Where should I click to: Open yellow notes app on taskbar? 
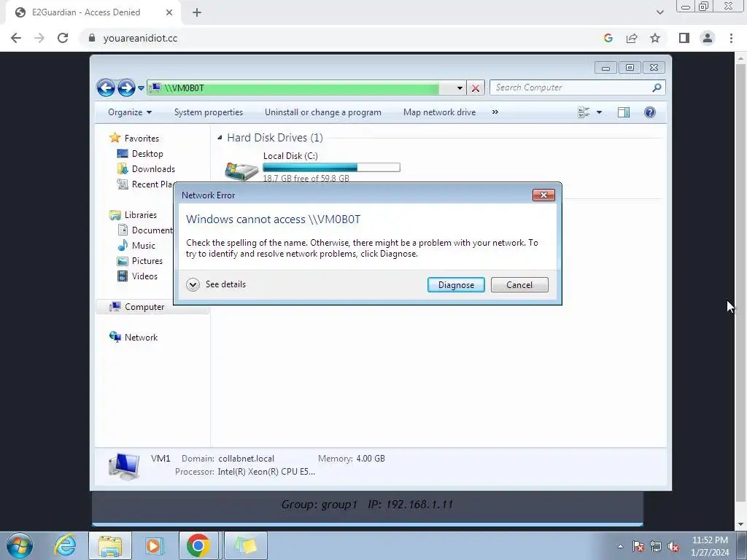pos(246,545)
